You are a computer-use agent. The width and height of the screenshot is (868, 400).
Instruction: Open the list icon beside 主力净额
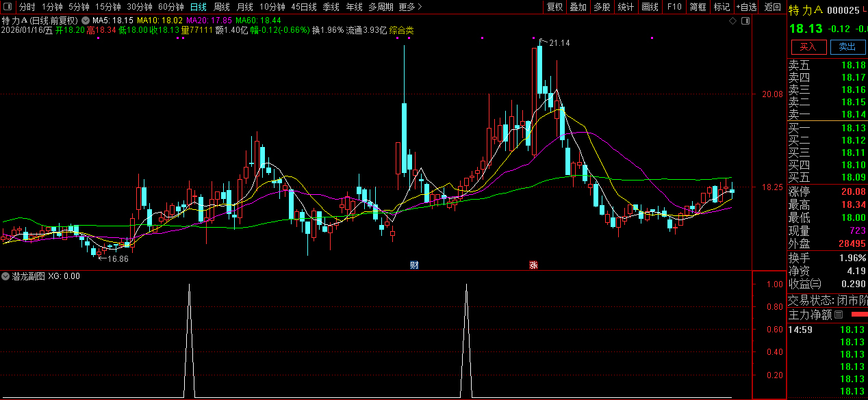839,315
